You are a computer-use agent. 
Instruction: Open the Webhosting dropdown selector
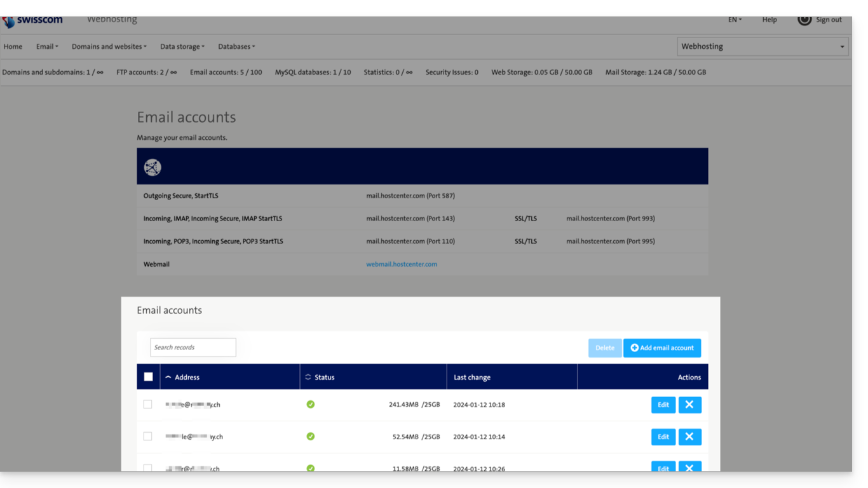point(763,46)
